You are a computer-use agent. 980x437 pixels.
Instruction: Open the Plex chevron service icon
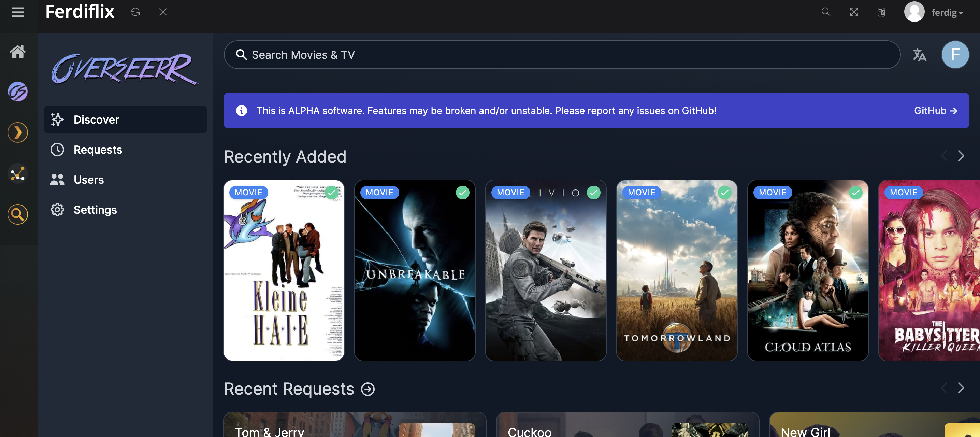click(17, 132)
